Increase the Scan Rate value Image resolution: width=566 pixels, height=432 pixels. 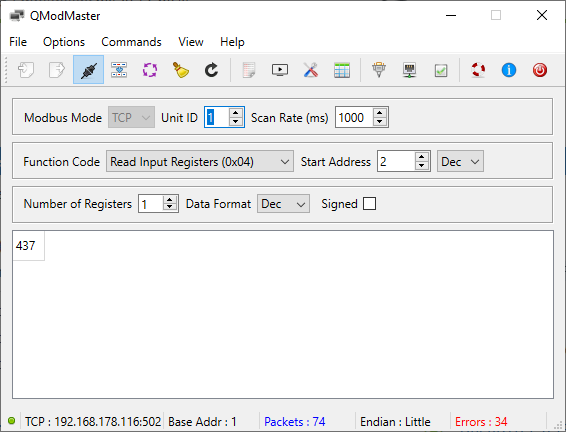click(380, 113)
